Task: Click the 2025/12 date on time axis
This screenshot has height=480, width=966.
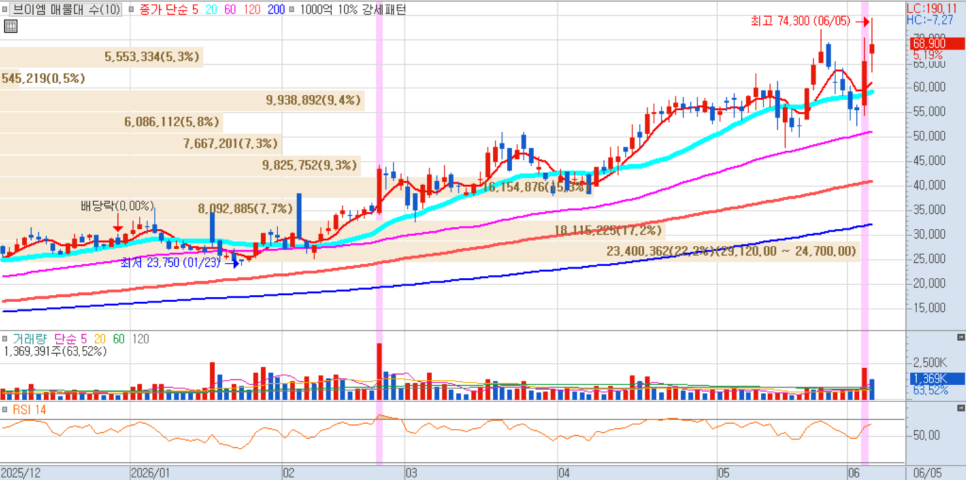Action: [22, 473]
